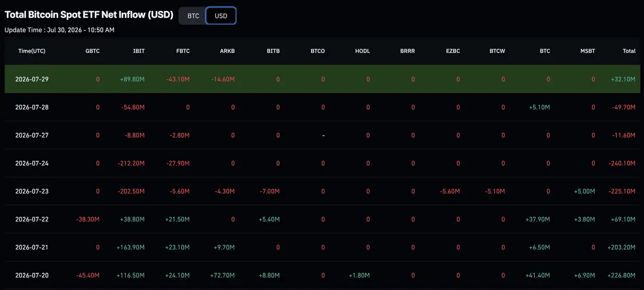The height and width of the screenshot is (290, 644).
Task: Select the 2026-07-22 row date
Action: [32, 219]
